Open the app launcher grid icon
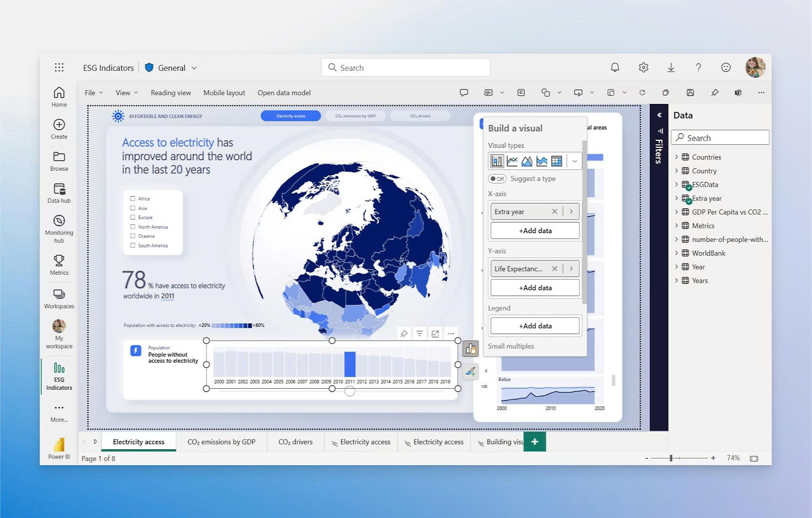812x518 pixels. (x=59, y=68)
